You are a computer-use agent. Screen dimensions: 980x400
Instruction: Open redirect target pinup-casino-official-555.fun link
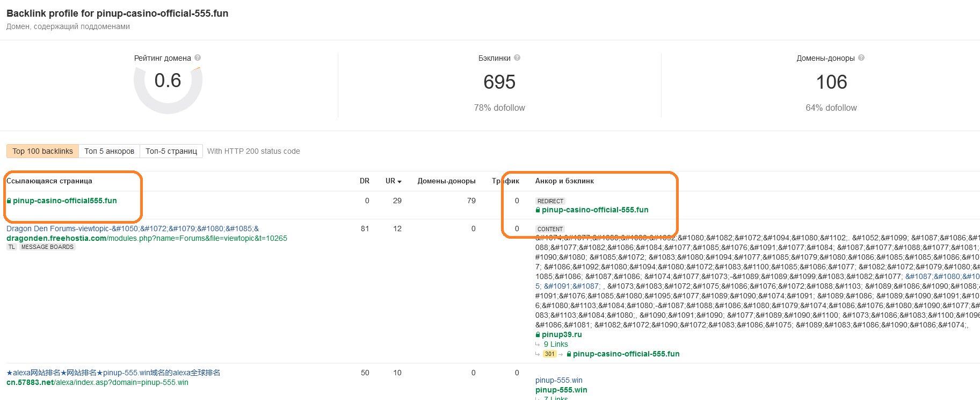(x=595, y=210)
